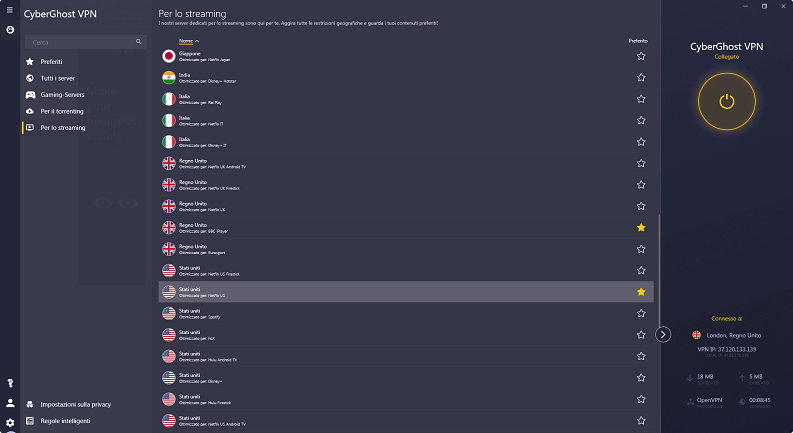Favorite the Italia Netflix IT server

641,120
